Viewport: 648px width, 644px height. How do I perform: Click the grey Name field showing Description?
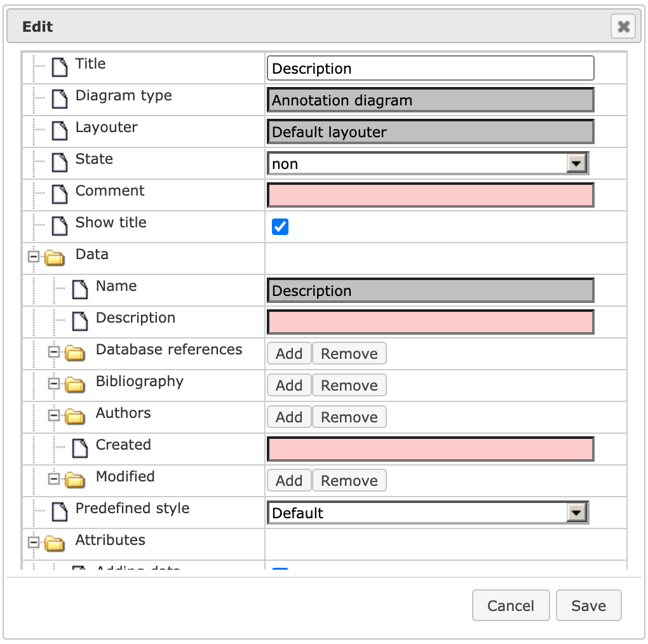431,290
